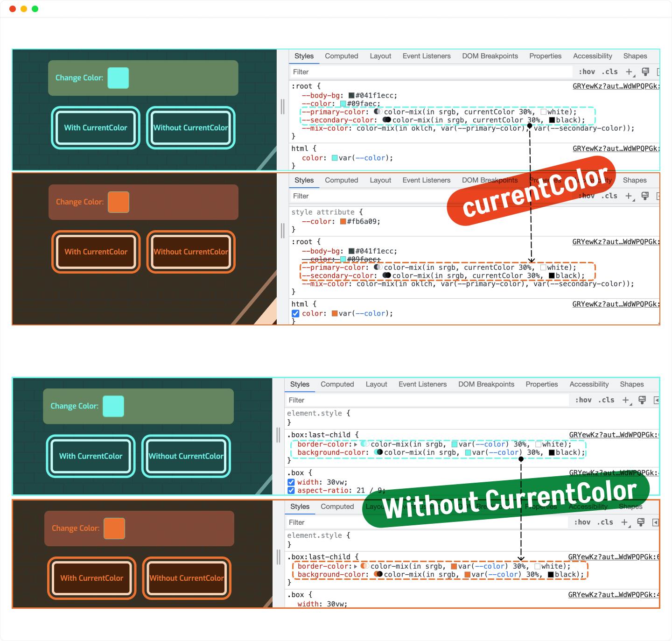Click the teal 'Without CurrentColor' box in top panel
Screen dimensions: 672x641
(x=191, y=127)
